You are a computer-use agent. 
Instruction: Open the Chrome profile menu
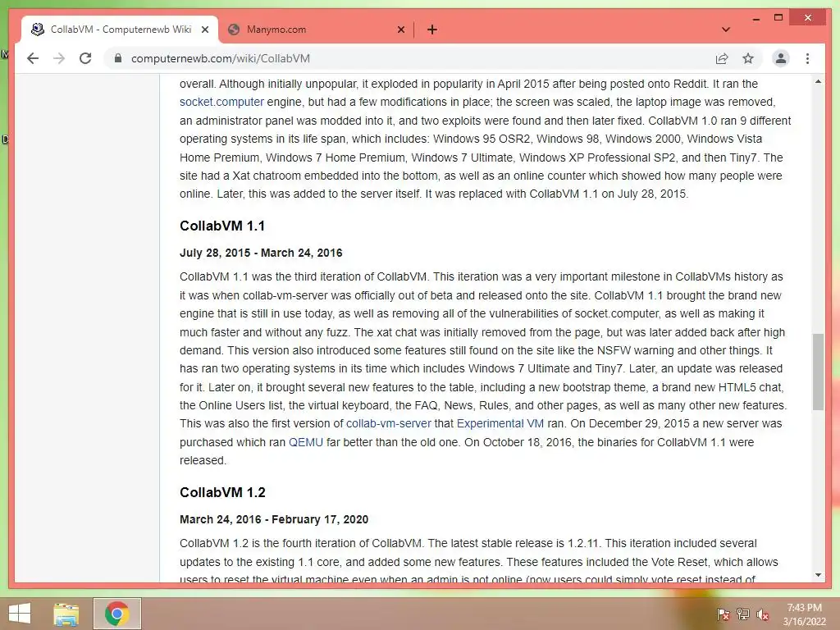781,58
